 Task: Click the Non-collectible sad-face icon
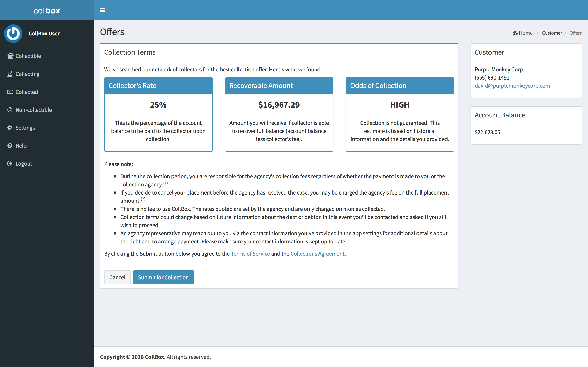[10, 110]
